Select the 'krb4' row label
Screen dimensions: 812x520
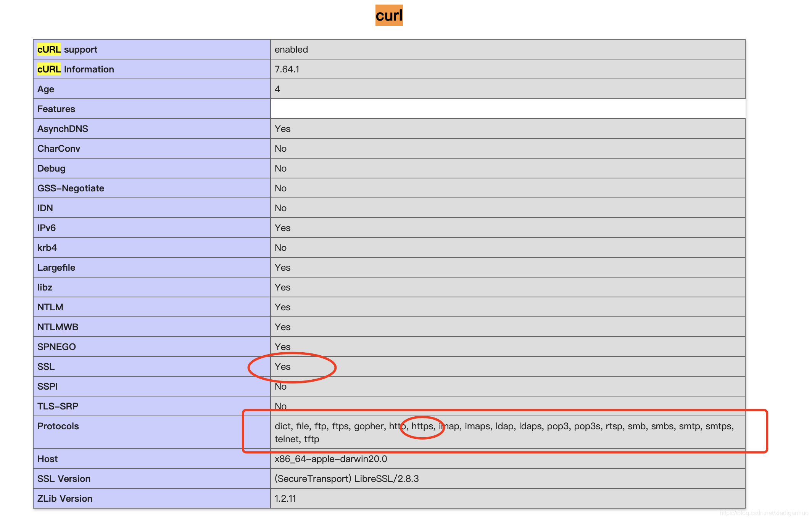coord(47,248)
